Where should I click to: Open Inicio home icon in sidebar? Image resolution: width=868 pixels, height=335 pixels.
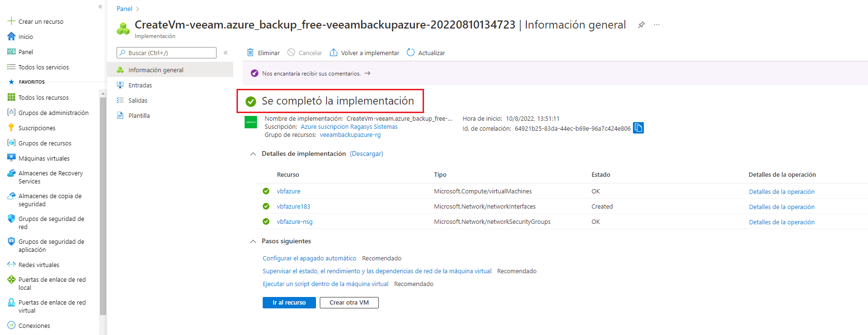[x=11, y=36]
